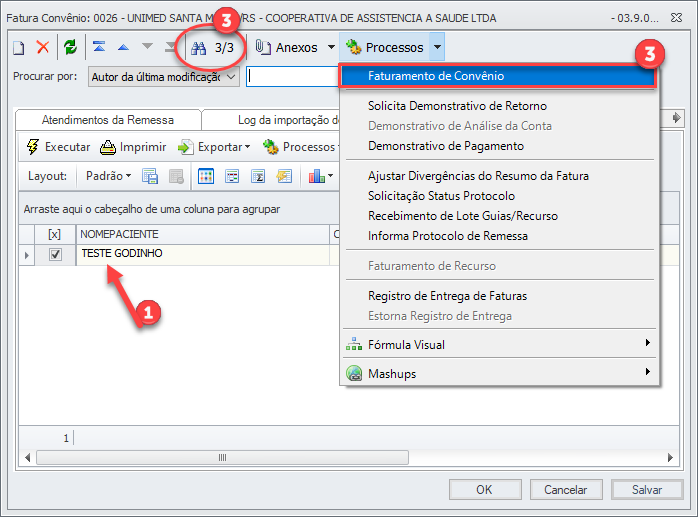
Task: Select Faturamento de Convênio menu item
Action: [x=497, y=76]
